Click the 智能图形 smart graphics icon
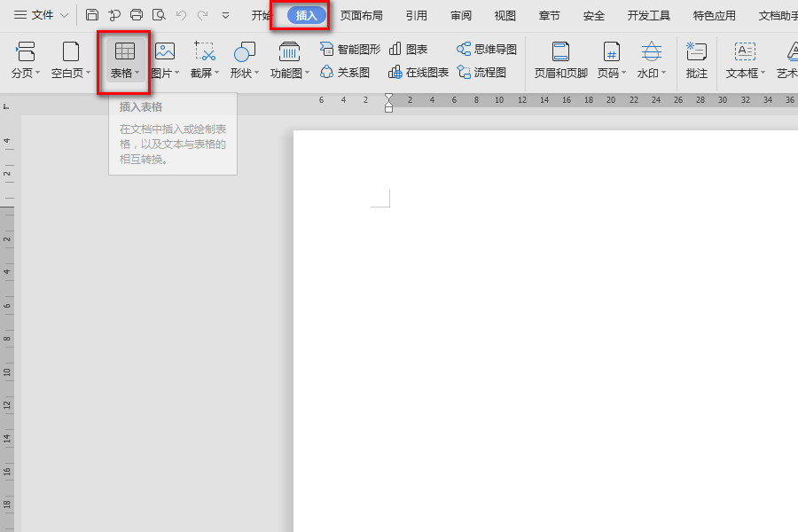This screenshot has width=798, height=532. (x=326, y=49)
